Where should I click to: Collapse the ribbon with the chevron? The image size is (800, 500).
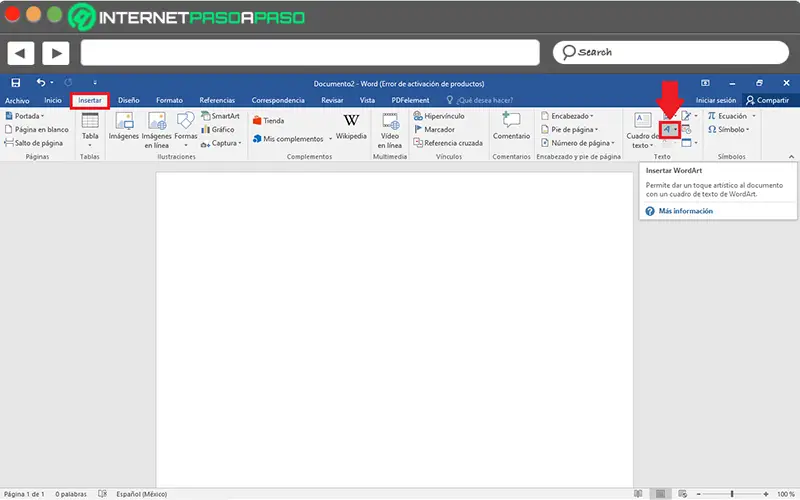pyautogui.click(x=791, y=157)
